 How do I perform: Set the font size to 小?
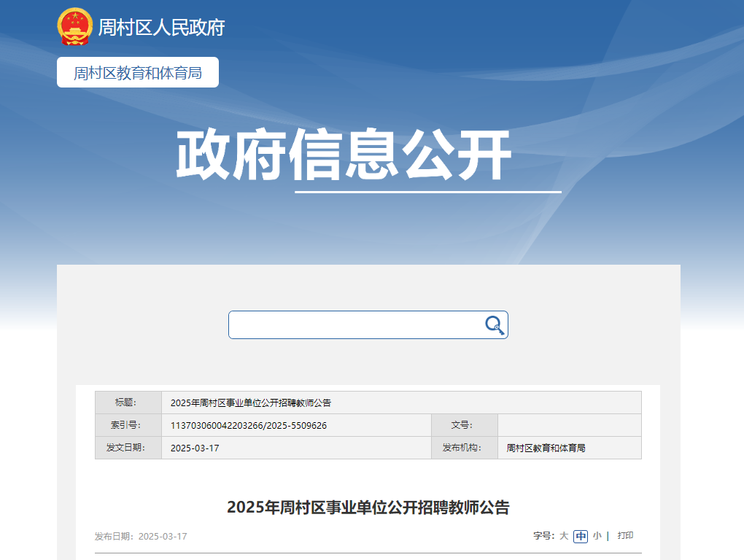click(597, 536)
